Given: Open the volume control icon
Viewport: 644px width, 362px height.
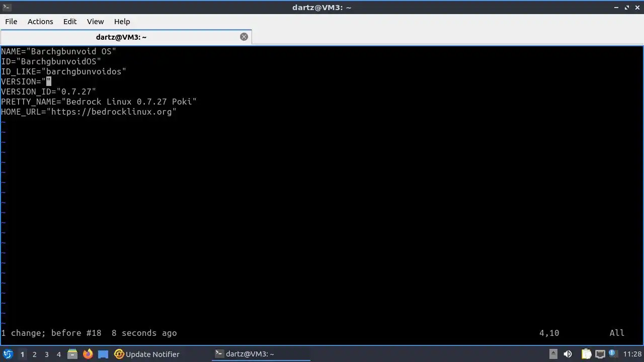Looking at the screenshot, I should click(x=568, y=354).
